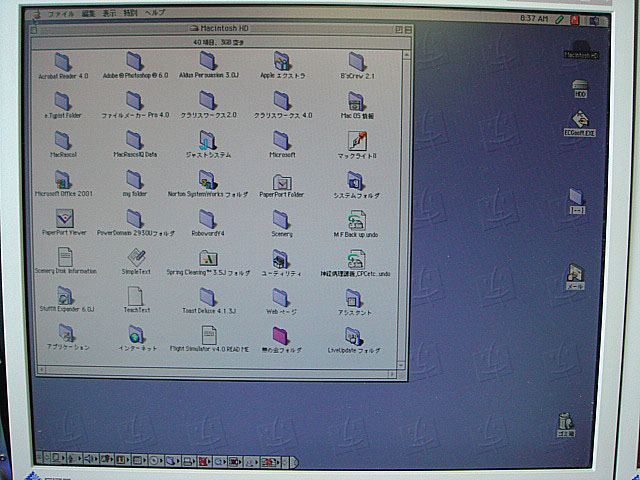Select the PaperPort Viewer application icon
Viewport: 640px width, 480px height.
[x=64, y=219]
